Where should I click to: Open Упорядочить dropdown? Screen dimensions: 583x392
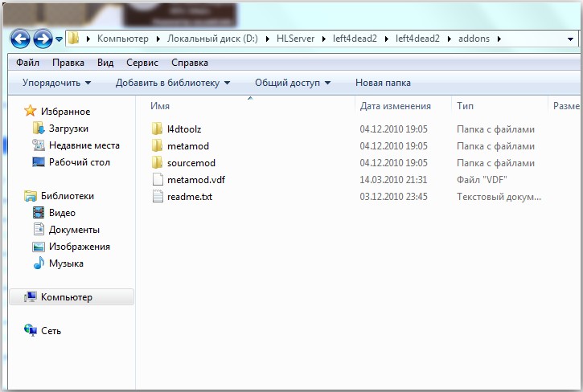click(56, 83)
